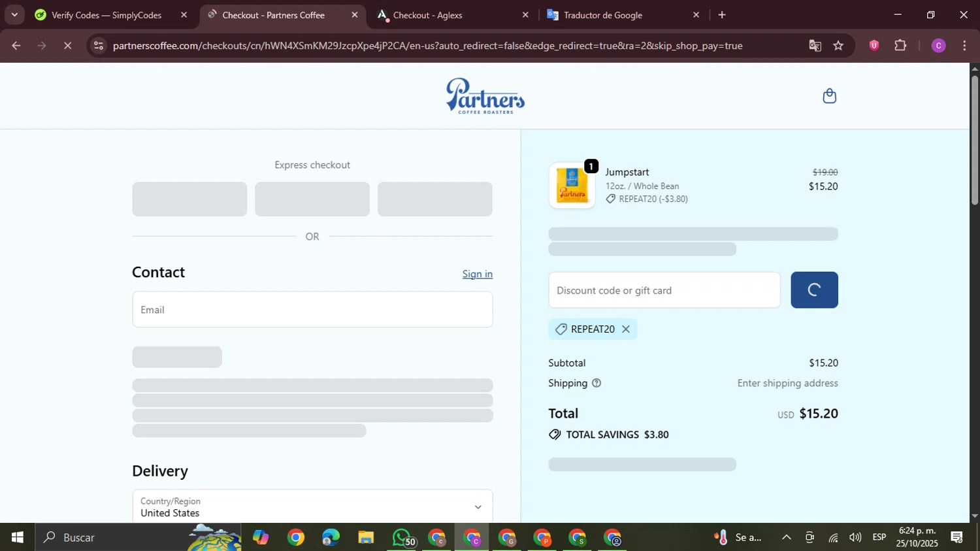Open File Explorer from the taskbar
Image resolution: width=980 pixels, height=551 pixels.
pyautogui.click(x=366, y=537)
